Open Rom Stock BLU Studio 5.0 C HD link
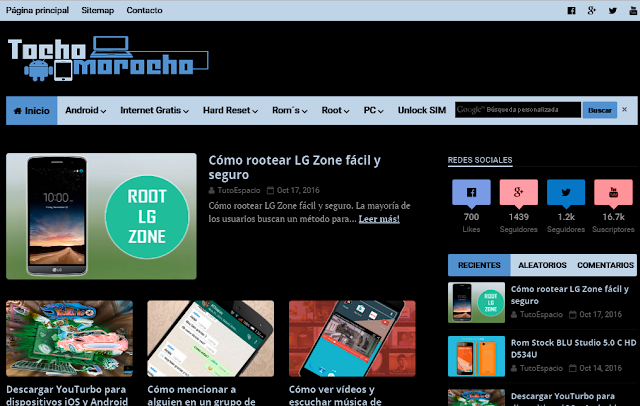 pos(573,348)
